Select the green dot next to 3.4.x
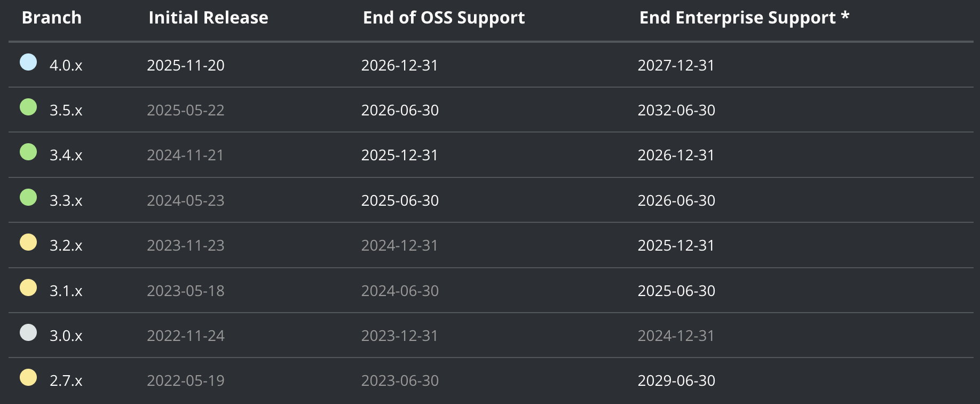 coord(28,152)
